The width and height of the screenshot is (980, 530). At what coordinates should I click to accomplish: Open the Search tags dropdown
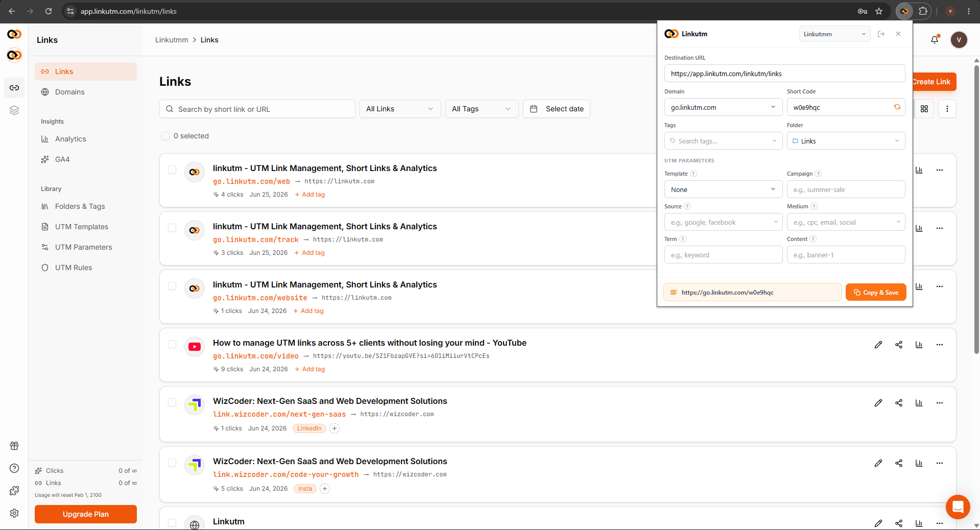(723, 141)
